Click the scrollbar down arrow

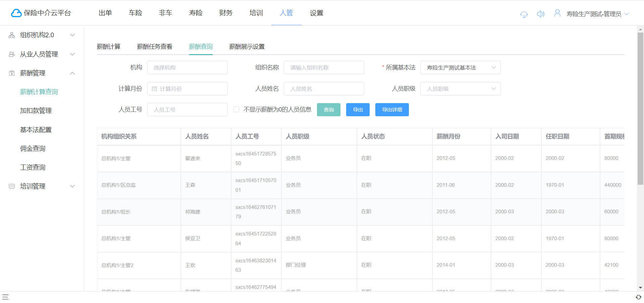point(640,288)
